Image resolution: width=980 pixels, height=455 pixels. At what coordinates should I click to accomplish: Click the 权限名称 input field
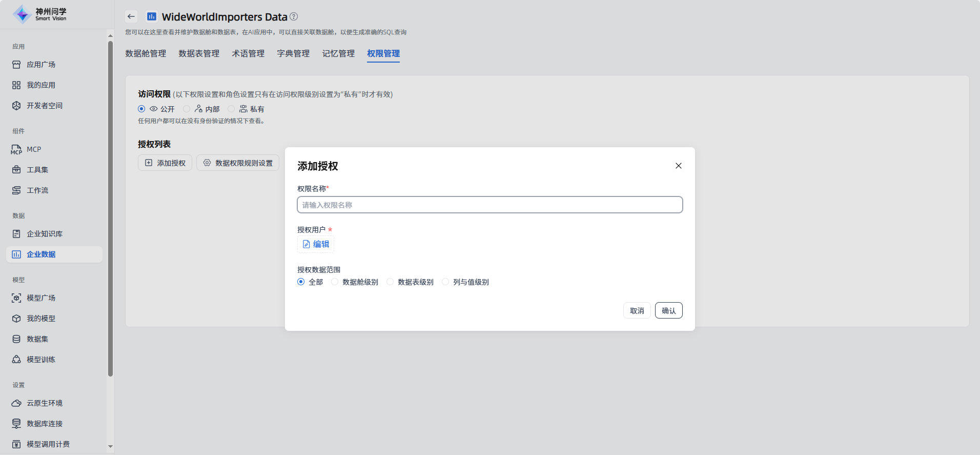coord(489,205)
